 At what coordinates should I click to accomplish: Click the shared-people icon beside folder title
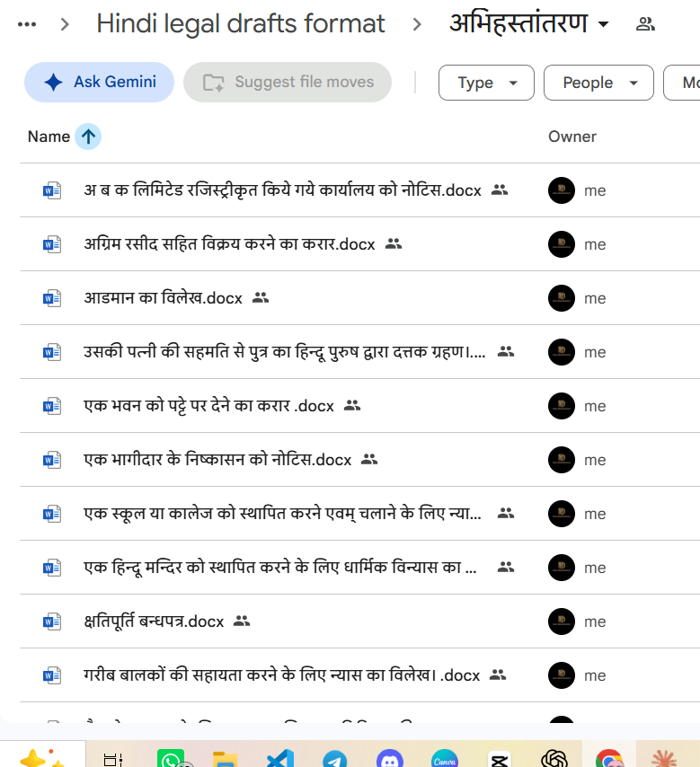point(645,24)
